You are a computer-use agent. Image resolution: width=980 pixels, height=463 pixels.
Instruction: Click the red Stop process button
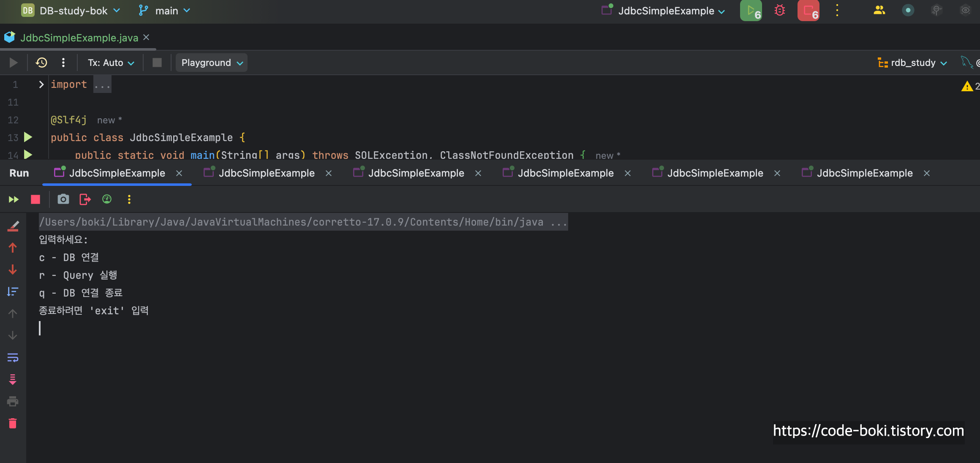pyautogui.click(x=35, y=199)
